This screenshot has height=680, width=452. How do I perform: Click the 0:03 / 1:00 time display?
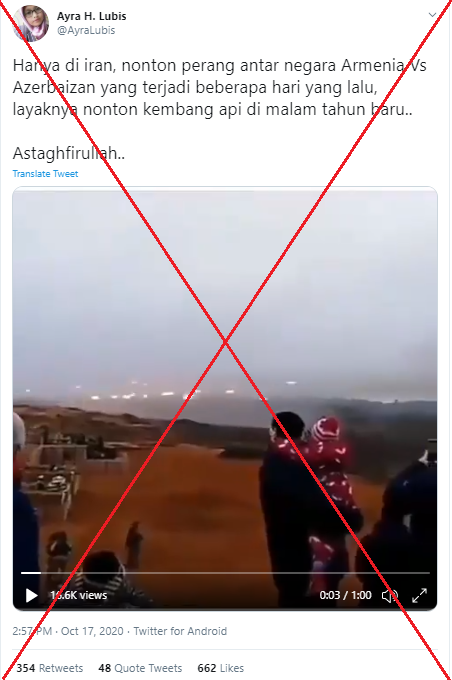click(x=345, y=595)
